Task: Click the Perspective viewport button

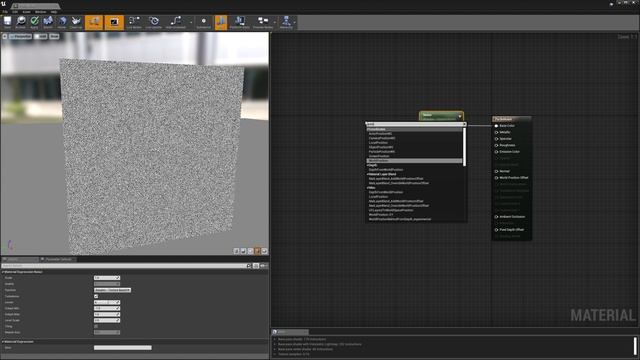Action: click(20, 36)
